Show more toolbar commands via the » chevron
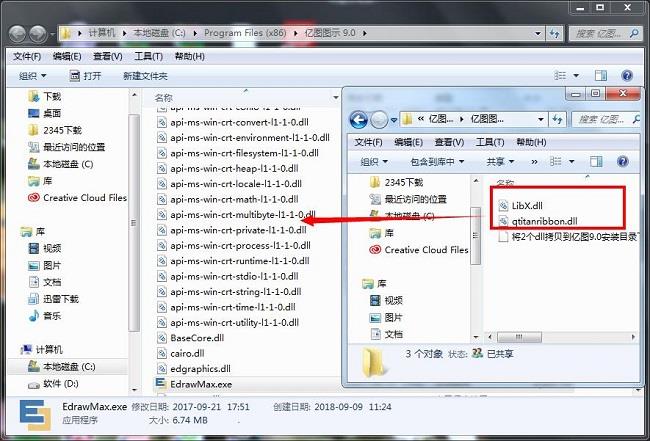 534,161
